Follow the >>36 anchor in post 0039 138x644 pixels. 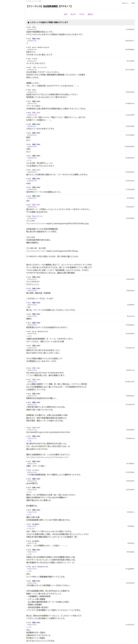(x=29, y=554)
